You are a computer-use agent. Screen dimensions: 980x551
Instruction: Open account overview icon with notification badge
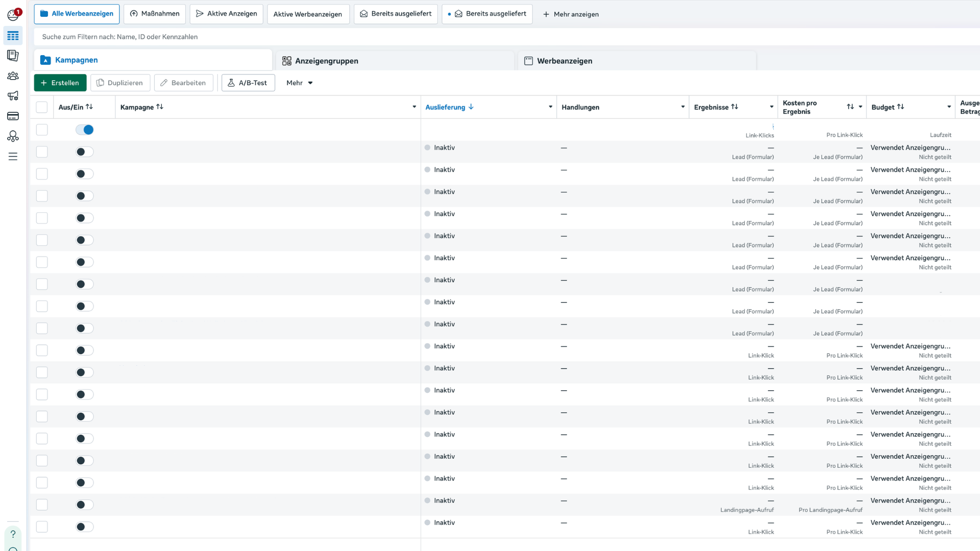(x=13, y=15)
